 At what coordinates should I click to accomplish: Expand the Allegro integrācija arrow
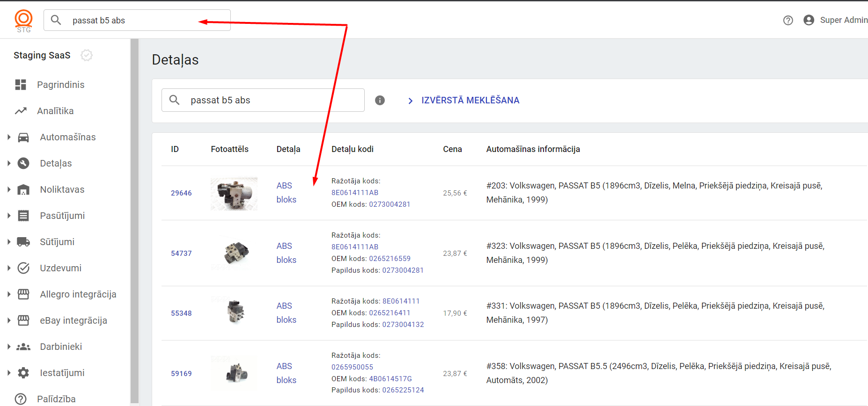pyautogui.click(x=8, y=294)
